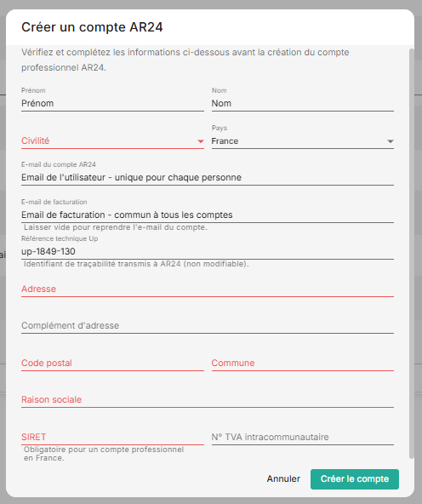This screenshot has width=422, height=504.
Task: Focus the Code postal field
Action: pyautogui.click(x=112, y=363)
